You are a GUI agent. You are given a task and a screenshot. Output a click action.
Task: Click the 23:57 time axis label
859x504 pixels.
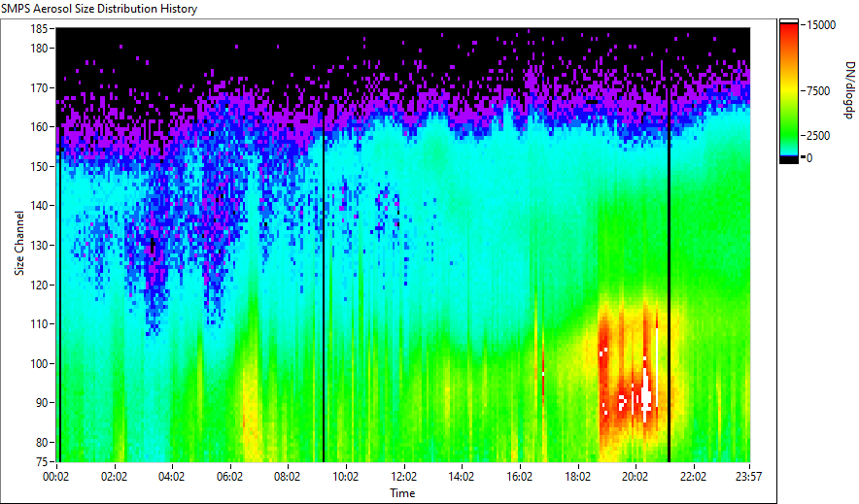point(749,477)
